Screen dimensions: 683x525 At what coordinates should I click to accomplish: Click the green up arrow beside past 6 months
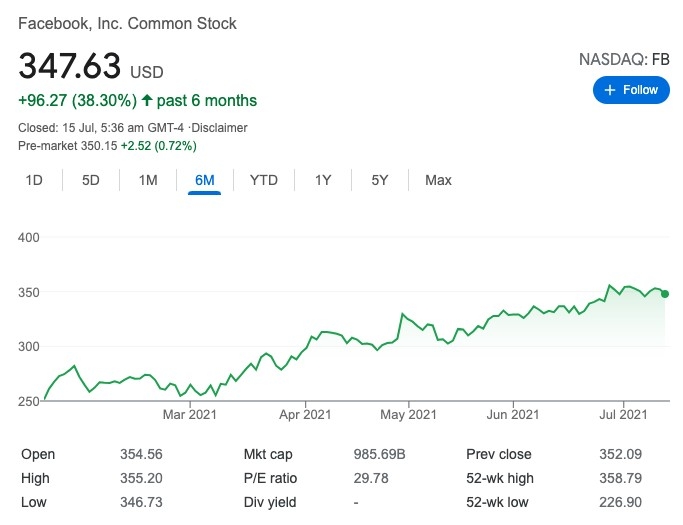(x=147, y=100)
